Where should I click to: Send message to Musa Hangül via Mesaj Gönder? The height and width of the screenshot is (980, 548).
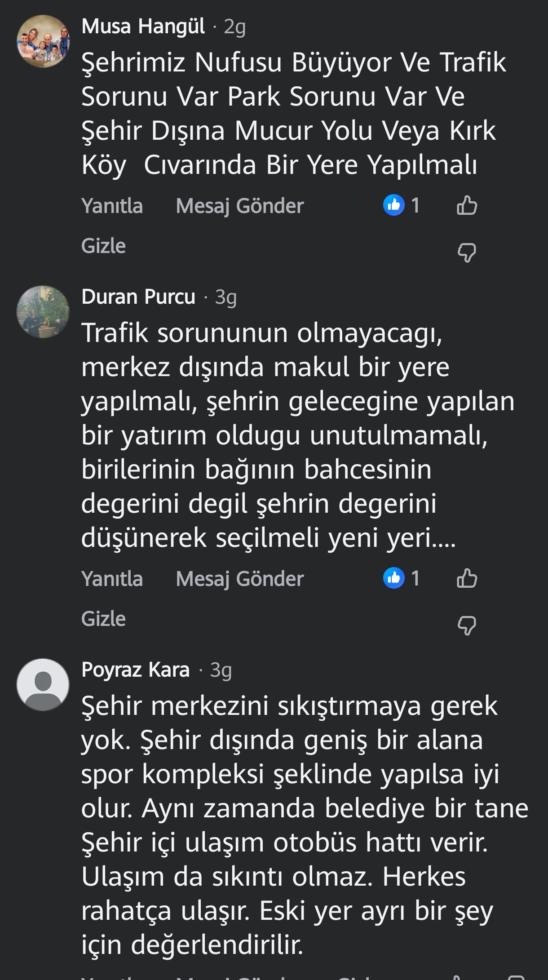pos(240,206)
